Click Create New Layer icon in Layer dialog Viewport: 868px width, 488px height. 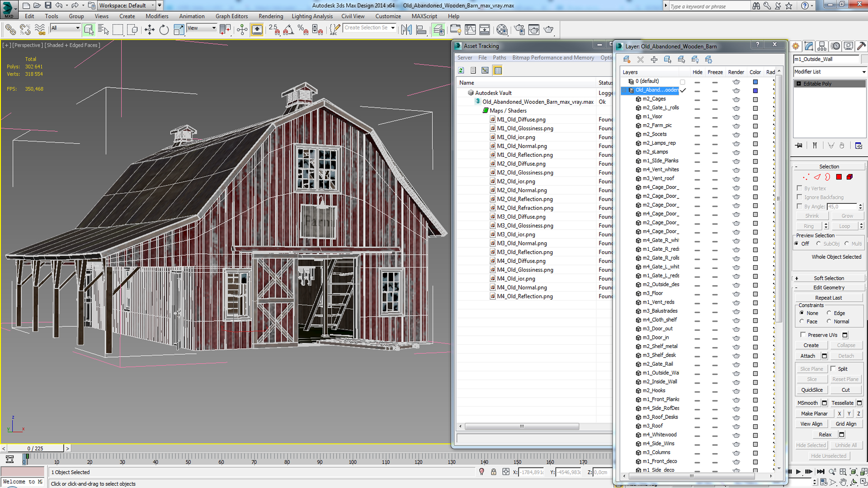[627, 59]
